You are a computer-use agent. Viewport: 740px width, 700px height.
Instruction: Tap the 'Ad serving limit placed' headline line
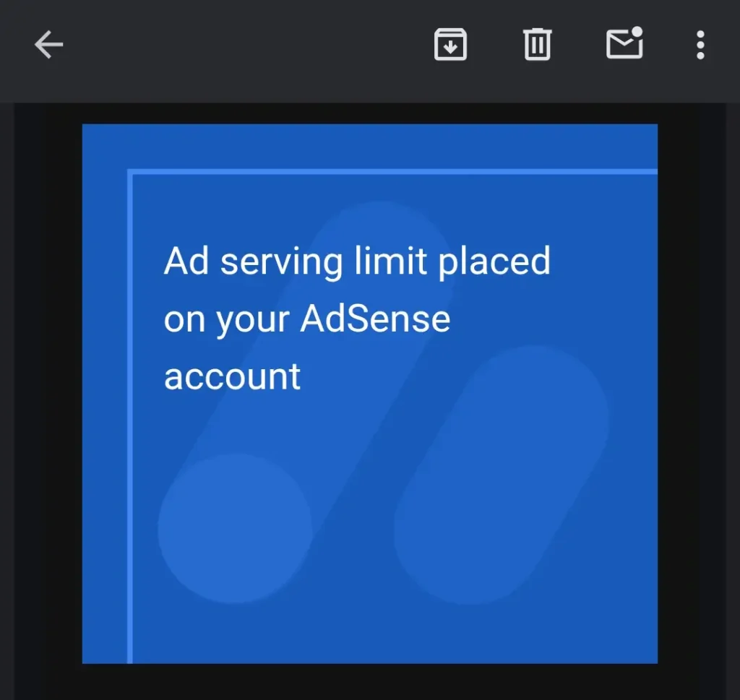[x=357, y=261]
